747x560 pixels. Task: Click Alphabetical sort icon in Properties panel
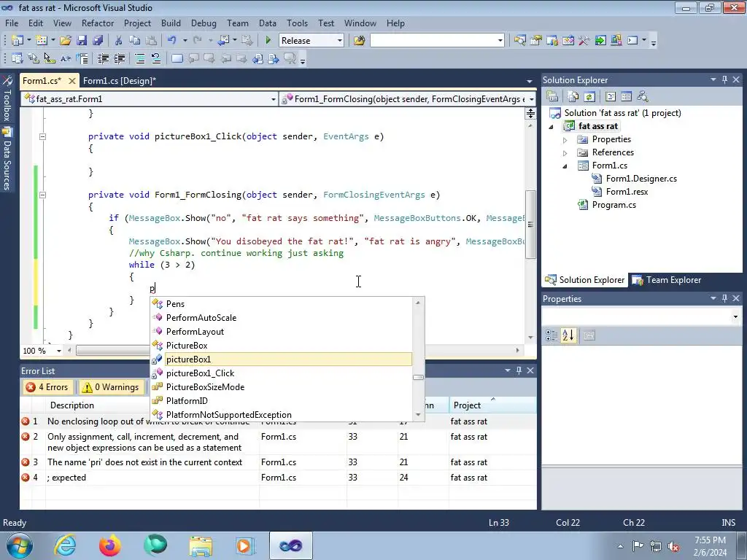(x=568, y=335)
